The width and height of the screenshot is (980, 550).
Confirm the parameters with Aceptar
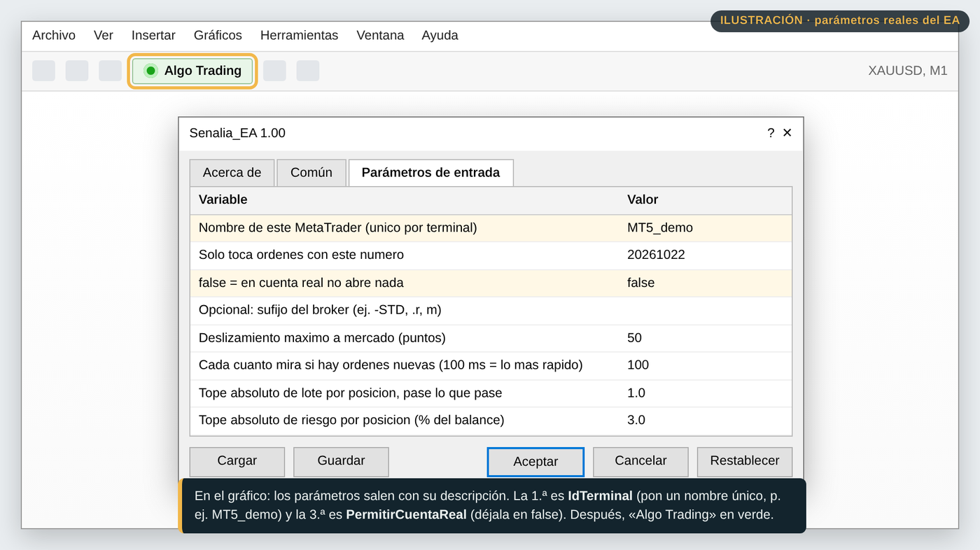coord(535,462)
